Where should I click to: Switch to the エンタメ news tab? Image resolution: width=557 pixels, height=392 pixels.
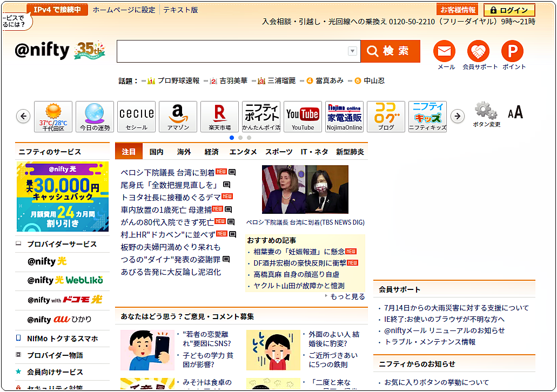(x=243, y=152)
